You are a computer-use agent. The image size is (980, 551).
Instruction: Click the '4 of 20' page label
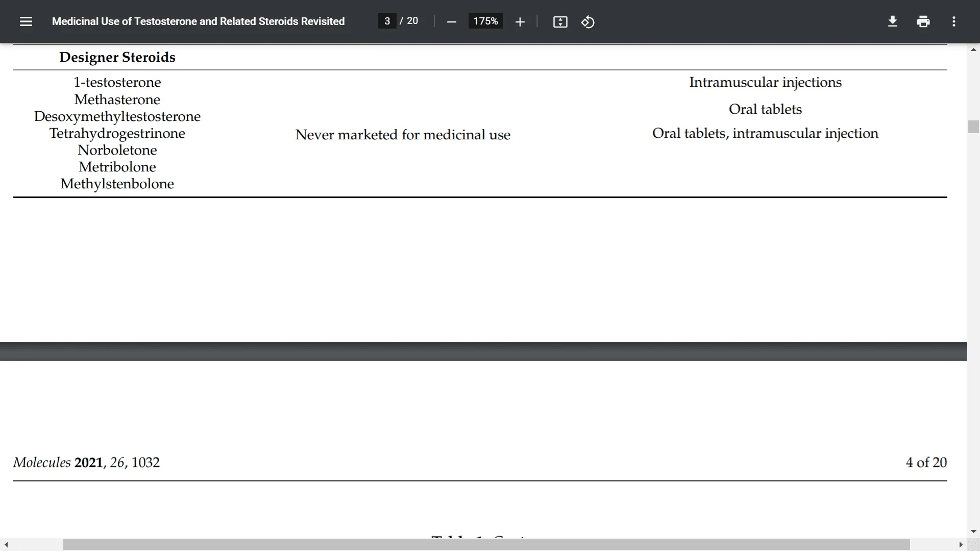coord(926,462)
